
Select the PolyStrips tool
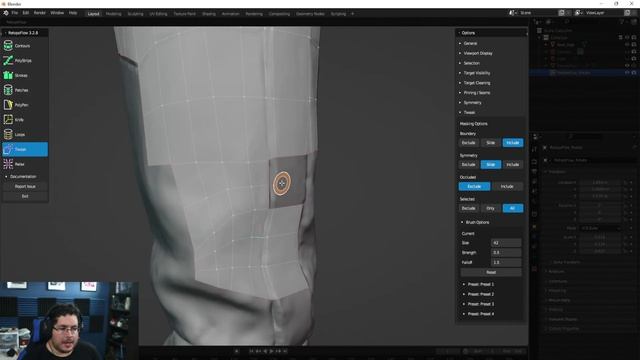(25, 60)
